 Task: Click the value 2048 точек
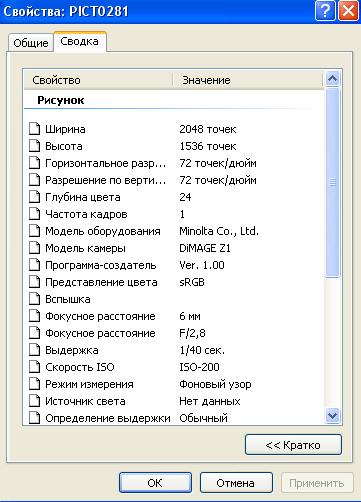click(208, 129)
